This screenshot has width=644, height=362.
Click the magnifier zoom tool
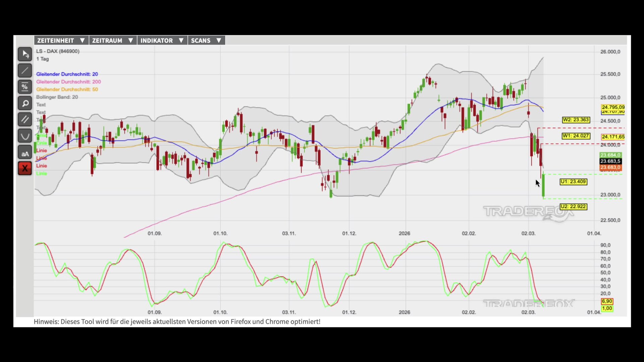tap(25, 103)
